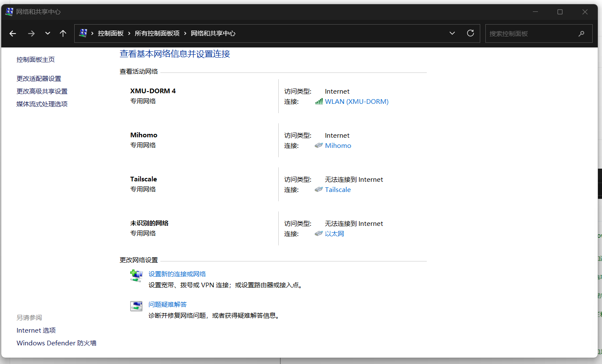Select 控制面板 in the breadcrumb path
The width and height of the screenshot is (602, 364).
point(111,33)
